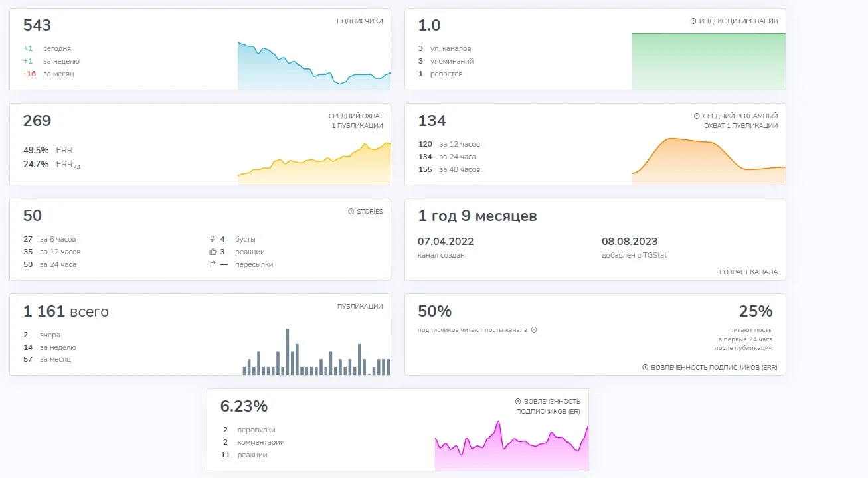Click the '24.7% ERR24' value
The height and width of the screenshot is (478, 868).
tap(52, 165)
